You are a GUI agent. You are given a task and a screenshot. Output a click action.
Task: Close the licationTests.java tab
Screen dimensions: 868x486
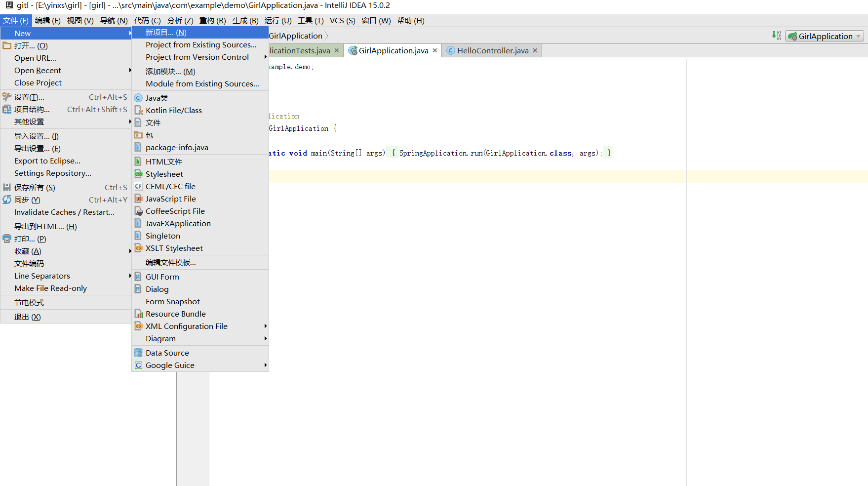point(336,50)
